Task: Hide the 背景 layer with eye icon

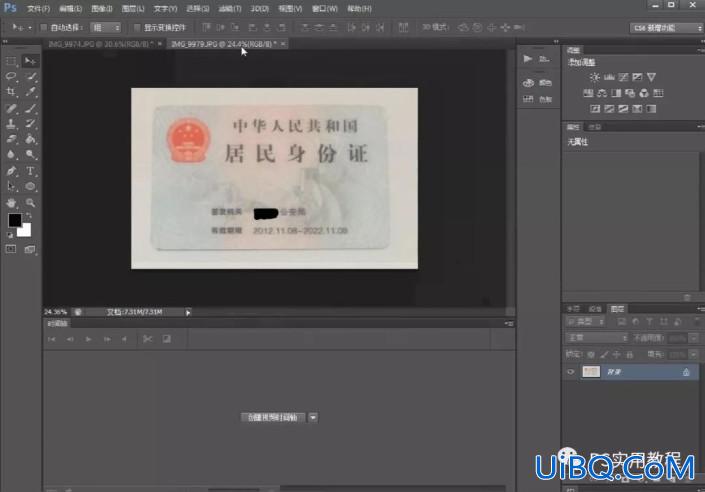Action: click(x=571, y=371)
